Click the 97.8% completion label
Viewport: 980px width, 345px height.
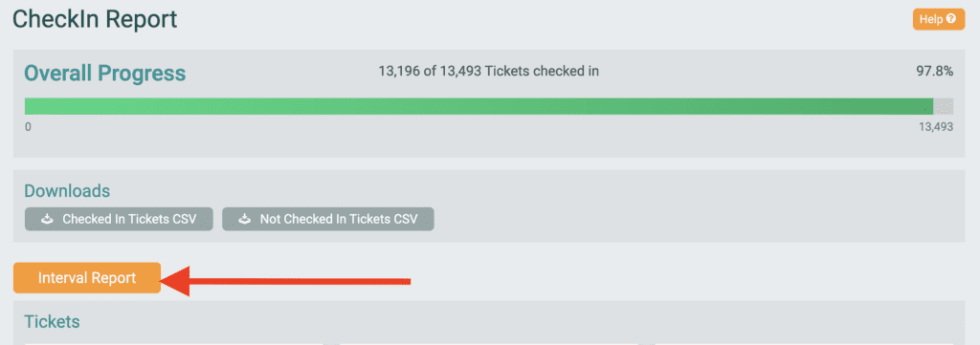[x=934, y=72]
